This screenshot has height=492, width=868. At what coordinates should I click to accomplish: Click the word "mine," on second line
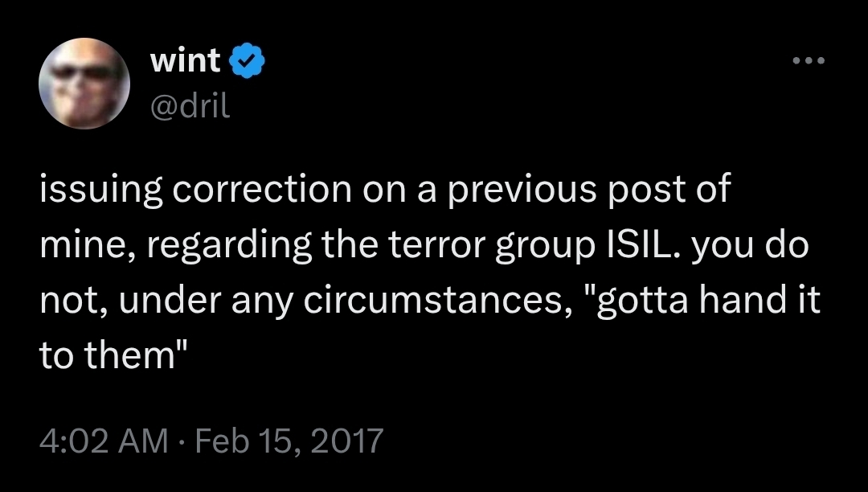pos(82,246)
